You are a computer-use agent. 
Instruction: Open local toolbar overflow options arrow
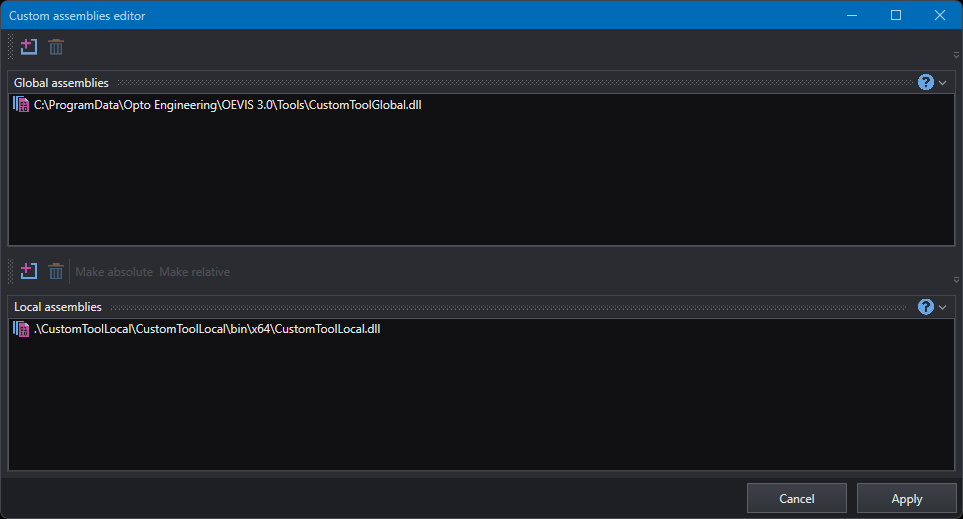coord(956,279)
